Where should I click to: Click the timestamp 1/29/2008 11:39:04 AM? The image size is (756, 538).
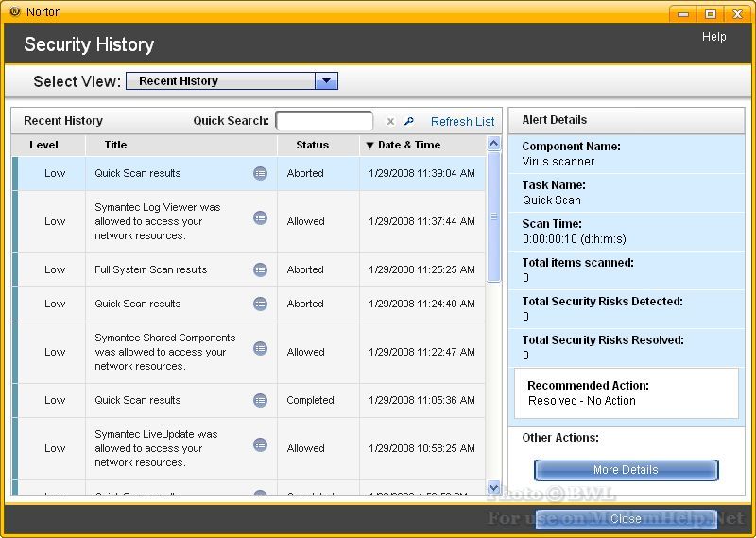[x=421, y=173]
